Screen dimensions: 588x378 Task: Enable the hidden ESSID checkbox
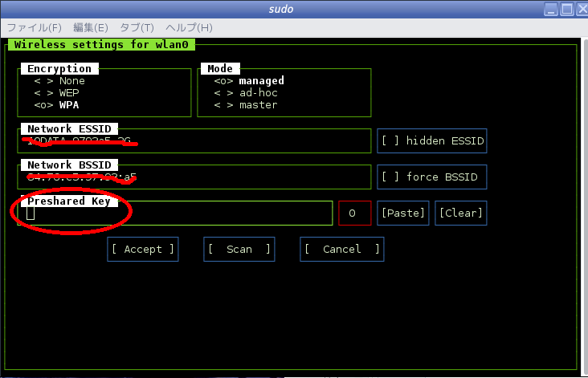point(432,141)
